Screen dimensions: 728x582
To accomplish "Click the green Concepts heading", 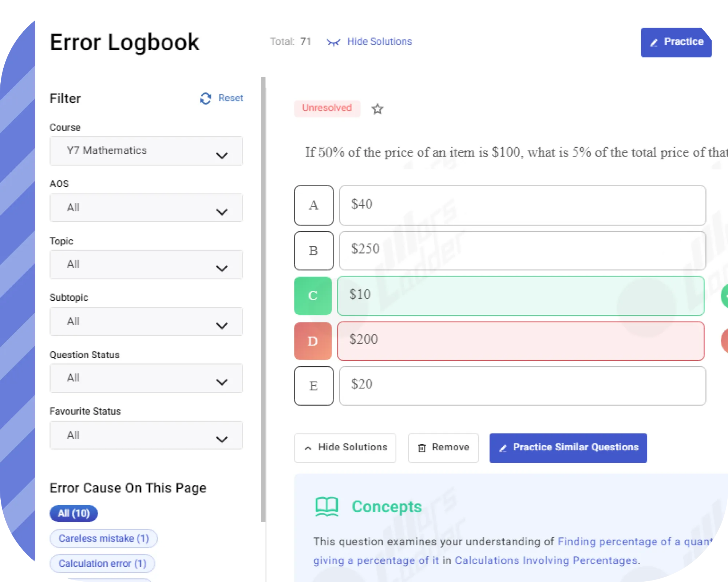I will point(387,507).
